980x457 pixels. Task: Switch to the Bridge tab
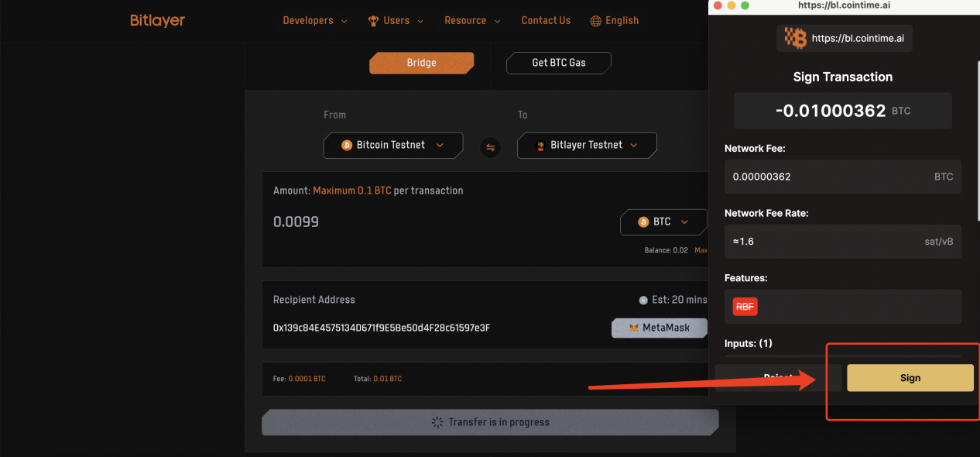pos(421,63)
